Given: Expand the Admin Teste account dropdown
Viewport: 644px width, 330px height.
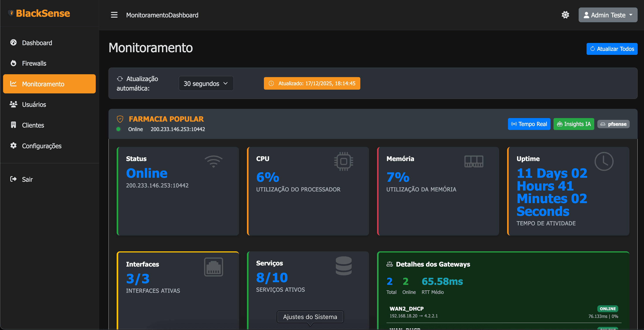Looking at the screenshot, I should [x=607, y=15].
